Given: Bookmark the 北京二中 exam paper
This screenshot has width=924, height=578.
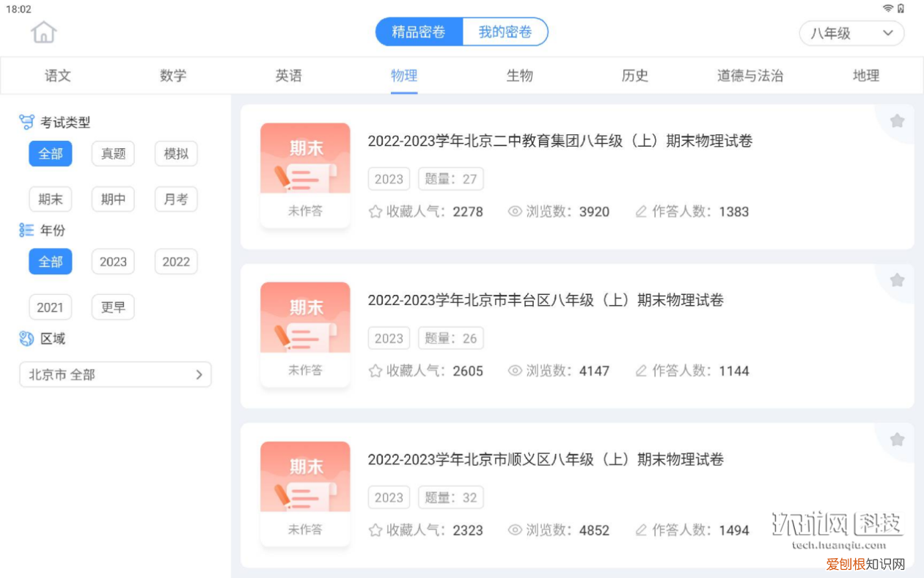Looking at the screenshot, I should point(897,120).
